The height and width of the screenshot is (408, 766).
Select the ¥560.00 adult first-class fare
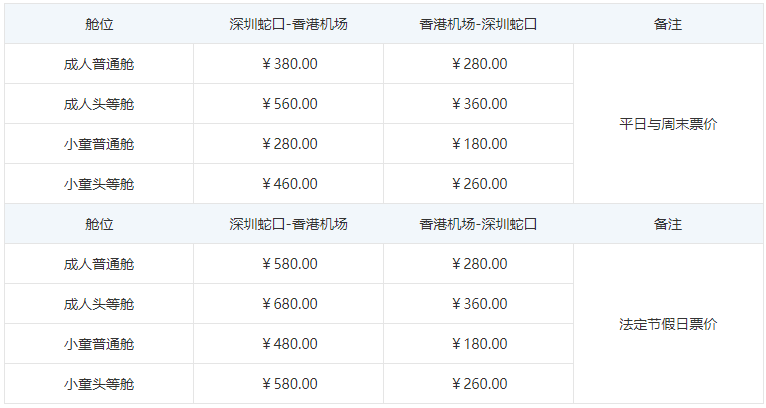coord(289,104)
